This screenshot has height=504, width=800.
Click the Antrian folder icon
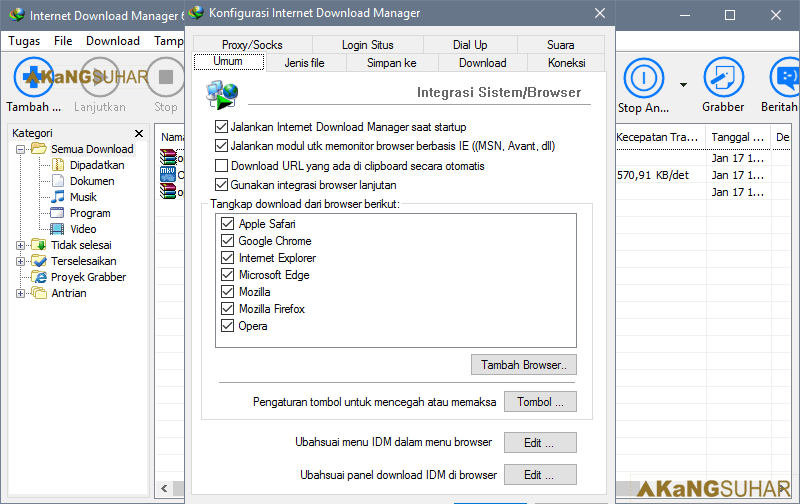(39, 293)
